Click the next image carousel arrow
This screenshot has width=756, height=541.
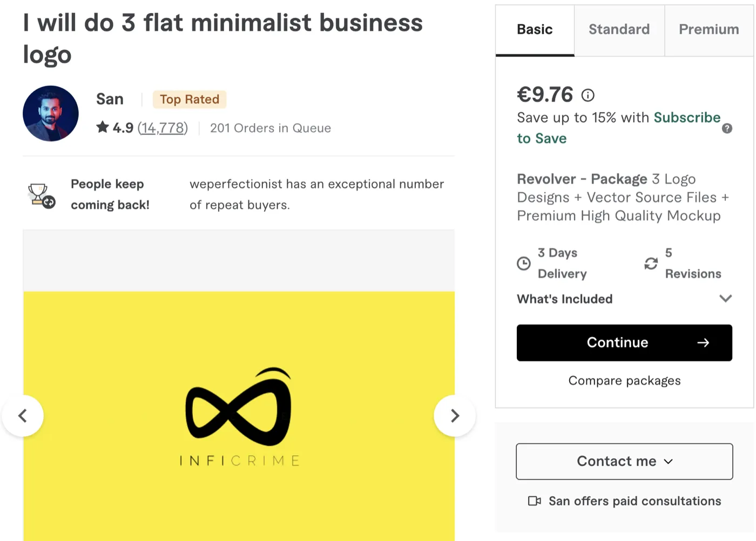coord(454,416)
